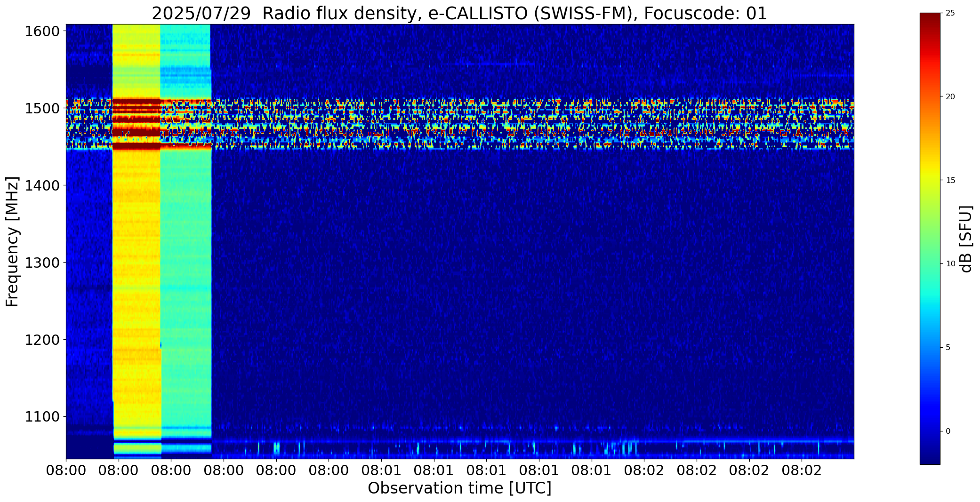Click the plot title mentioning e-CALLISTO (SWISS-FM)

[x=459, y=13]
